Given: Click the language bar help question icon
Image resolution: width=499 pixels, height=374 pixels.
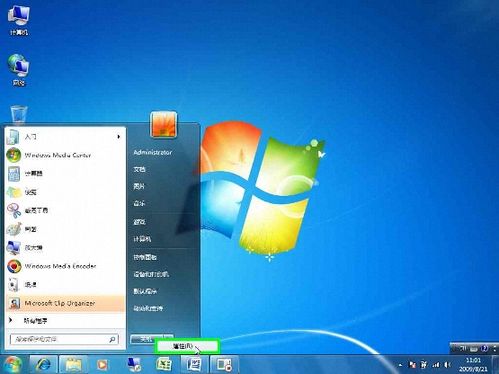Looking at the screenshot, I should [484, 349].
